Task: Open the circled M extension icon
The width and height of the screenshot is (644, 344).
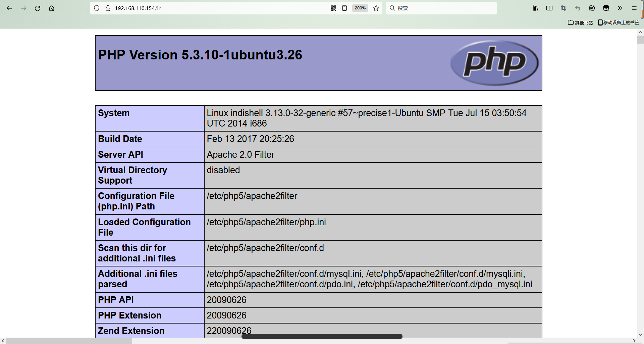Action: (592, 8)
